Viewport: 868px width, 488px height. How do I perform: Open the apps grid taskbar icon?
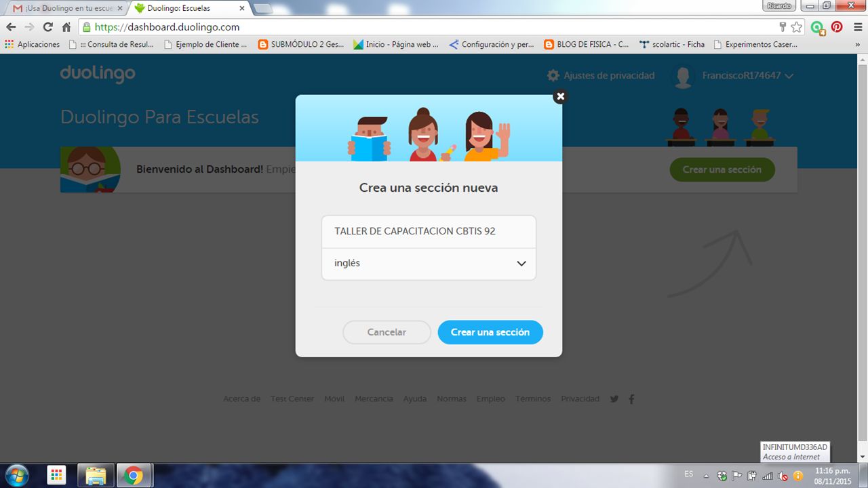point(56,476)
